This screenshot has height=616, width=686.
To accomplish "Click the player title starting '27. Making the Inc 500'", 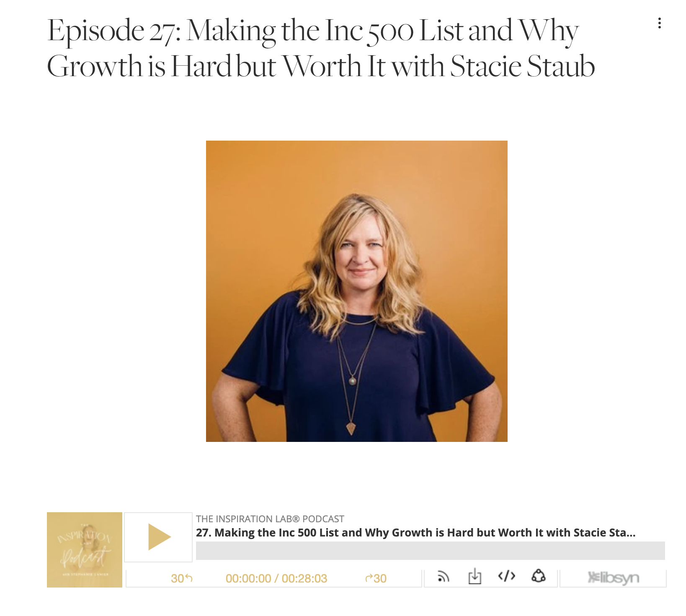I will point(415,533).
